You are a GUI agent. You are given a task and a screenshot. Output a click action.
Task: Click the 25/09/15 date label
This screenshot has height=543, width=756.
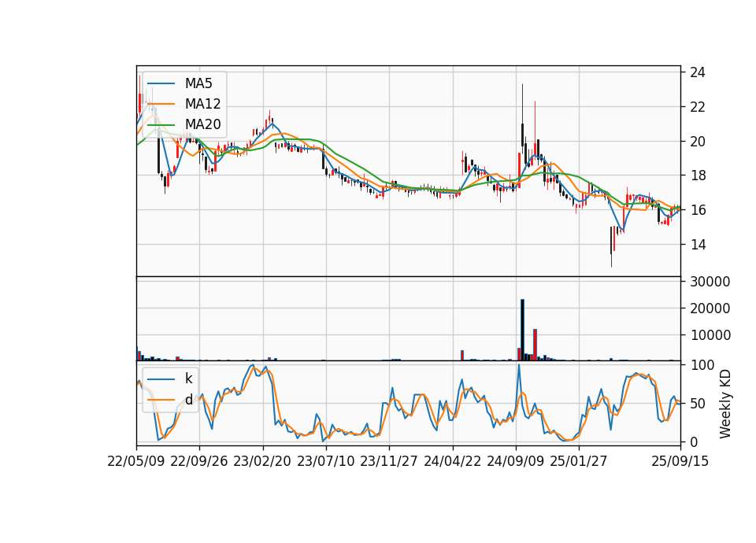tap(680, 461)
